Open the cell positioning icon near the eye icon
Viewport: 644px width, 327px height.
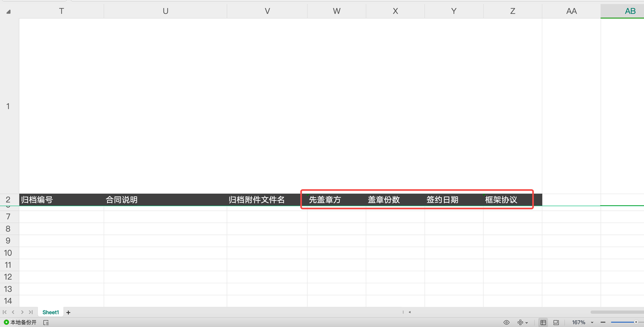[x=521, y=322]
